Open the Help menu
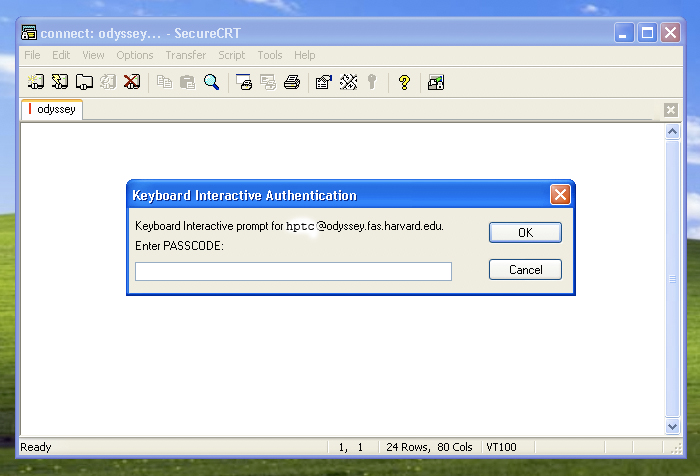The width and height of the screenshot is (700, 476). (x=305, y=55)
